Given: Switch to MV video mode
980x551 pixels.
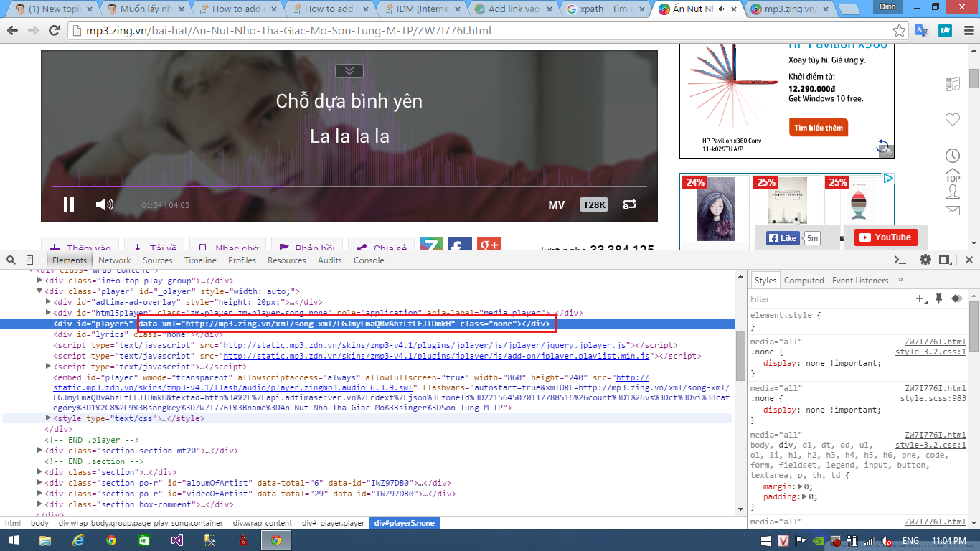Looking at the screenshot, I should point(557,205).
